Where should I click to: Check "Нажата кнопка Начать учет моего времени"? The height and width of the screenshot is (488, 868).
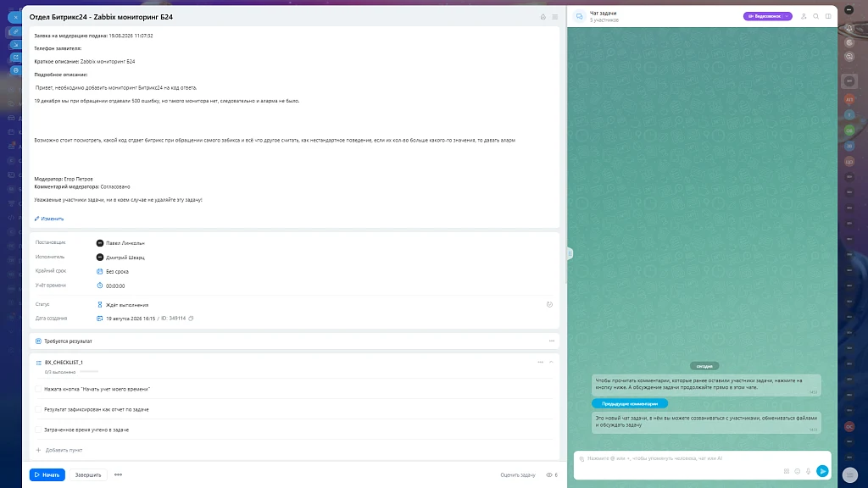38,390
